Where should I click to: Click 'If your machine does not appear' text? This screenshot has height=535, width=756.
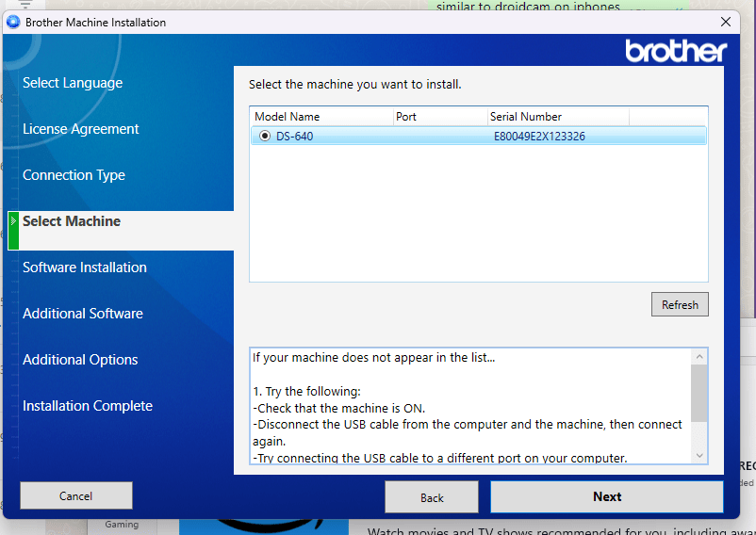coord(373,357)
